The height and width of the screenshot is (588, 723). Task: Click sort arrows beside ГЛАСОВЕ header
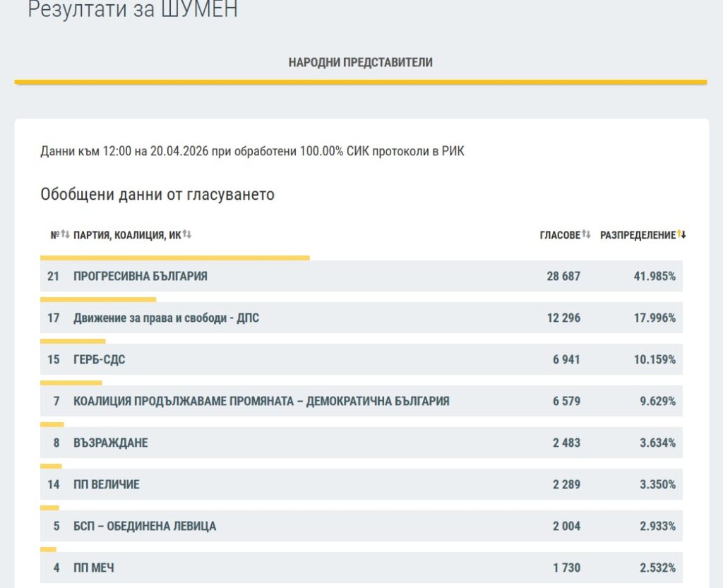pyautogui.click(x=586, y=234)
